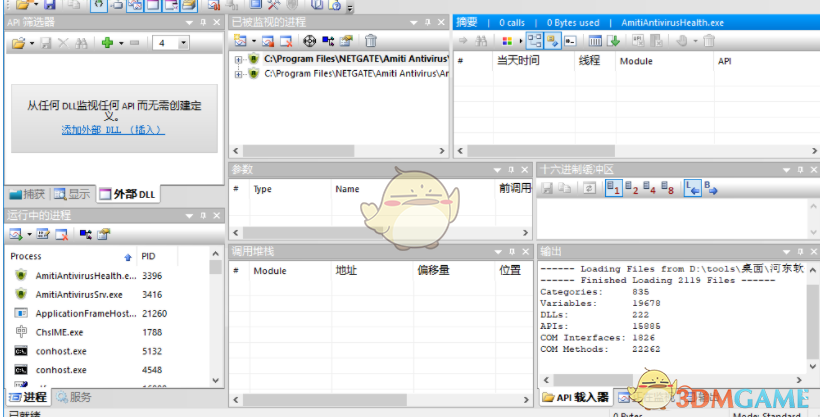Click process tree icon in running processes toolbar

tap(86, 234)
